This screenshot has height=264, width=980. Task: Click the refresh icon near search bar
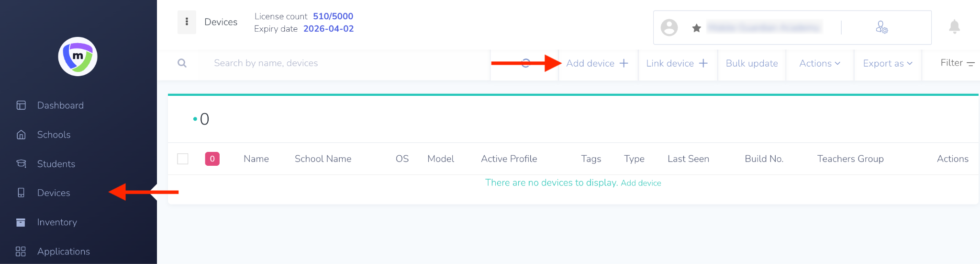coord(525,63)
